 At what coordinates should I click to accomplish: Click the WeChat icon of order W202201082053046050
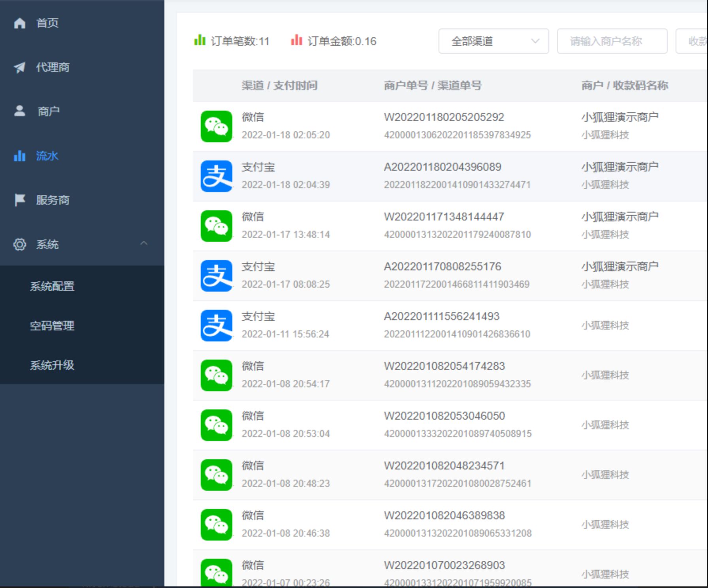pyautogui.click(x=216, y=425)
